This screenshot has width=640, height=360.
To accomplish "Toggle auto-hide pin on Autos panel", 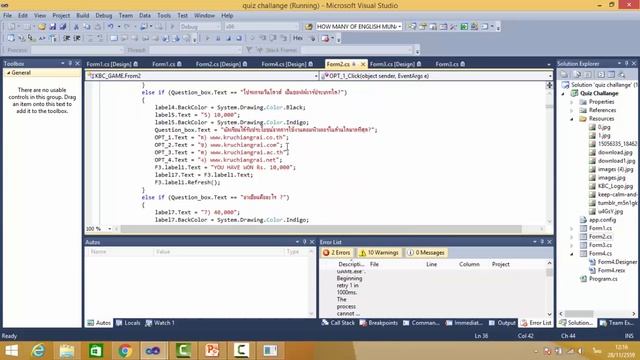I will tap(304, 242).
